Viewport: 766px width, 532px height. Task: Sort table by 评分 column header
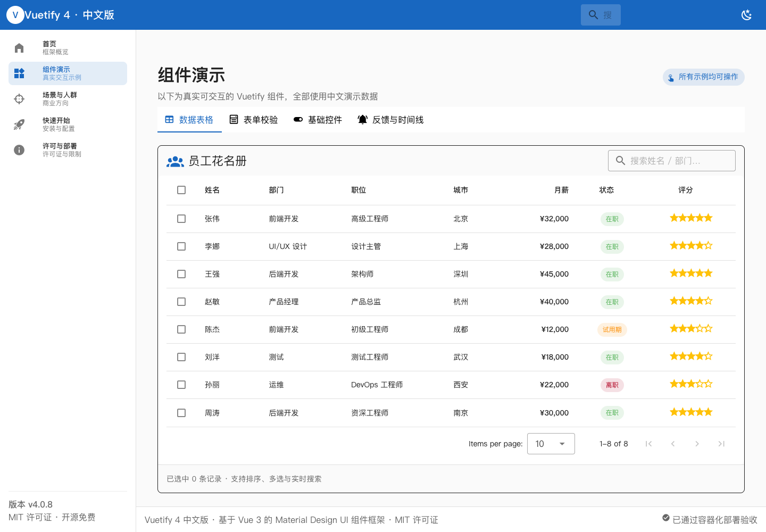point(685,190)
